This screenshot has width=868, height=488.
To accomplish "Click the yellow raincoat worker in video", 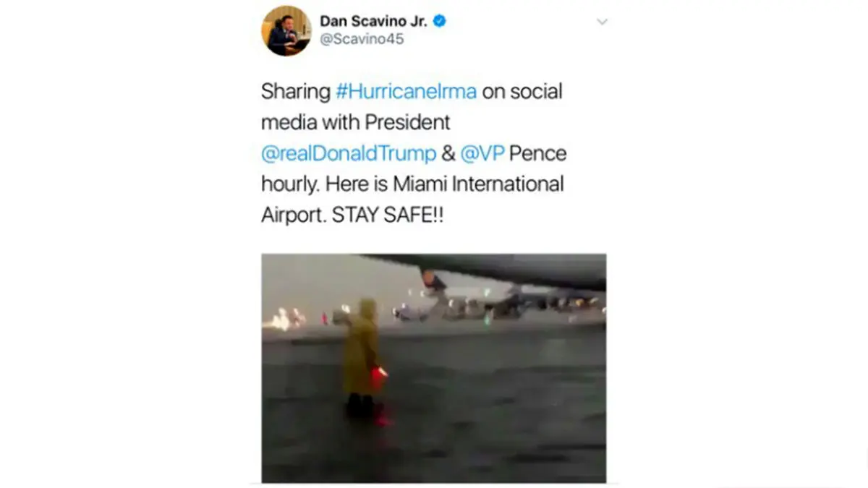I will [x=360, y=354].
